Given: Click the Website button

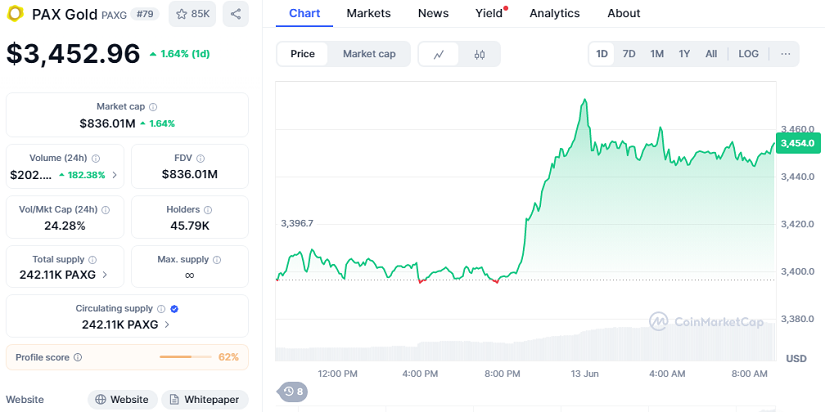Looking at the screenshot, I should coord(121,399).
